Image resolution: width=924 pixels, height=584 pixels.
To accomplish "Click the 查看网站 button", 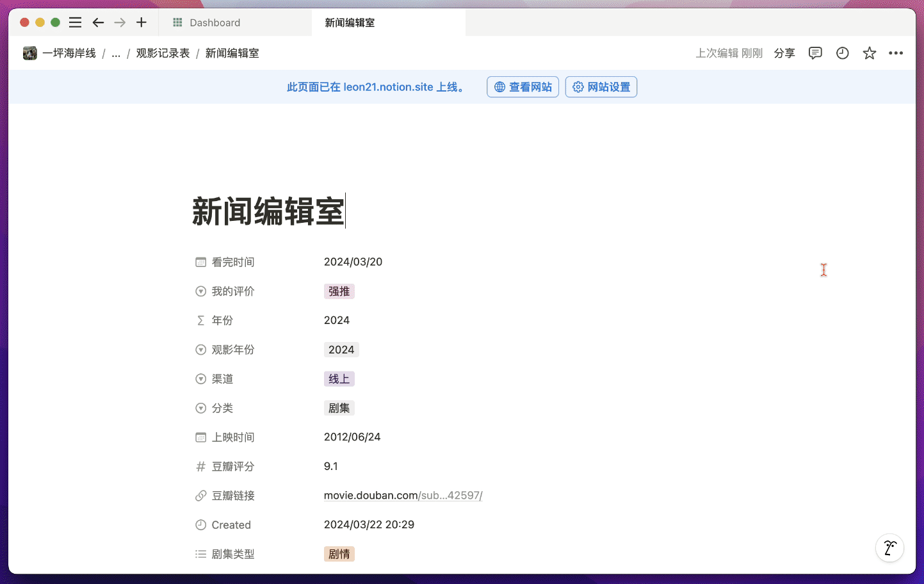I will point(523,87).
